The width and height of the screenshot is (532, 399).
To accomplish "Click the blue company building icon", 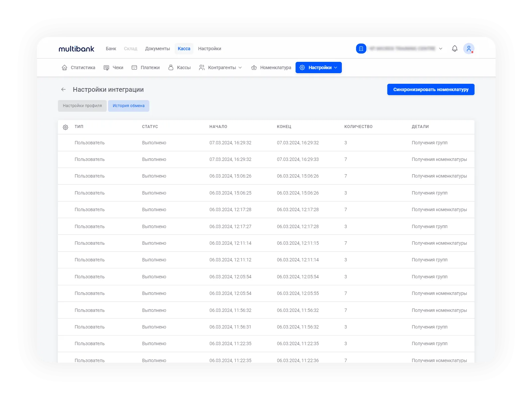I will (361, 49).
